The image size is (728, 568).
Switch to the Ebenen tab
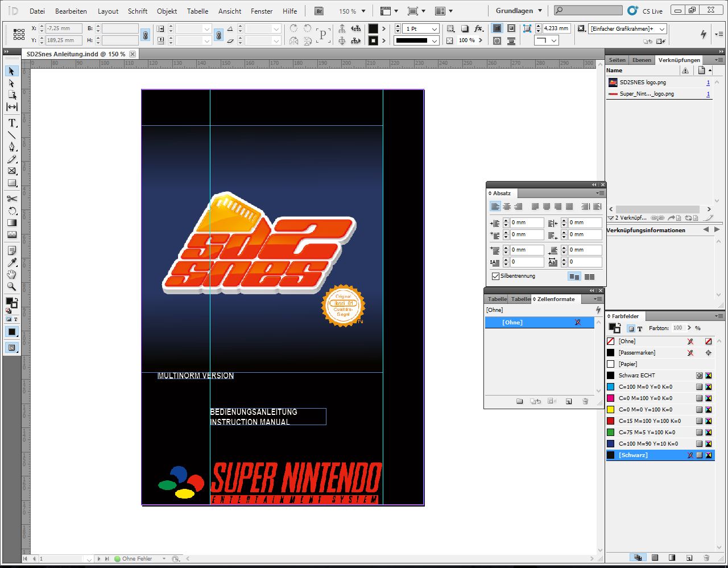pos(642,60)
